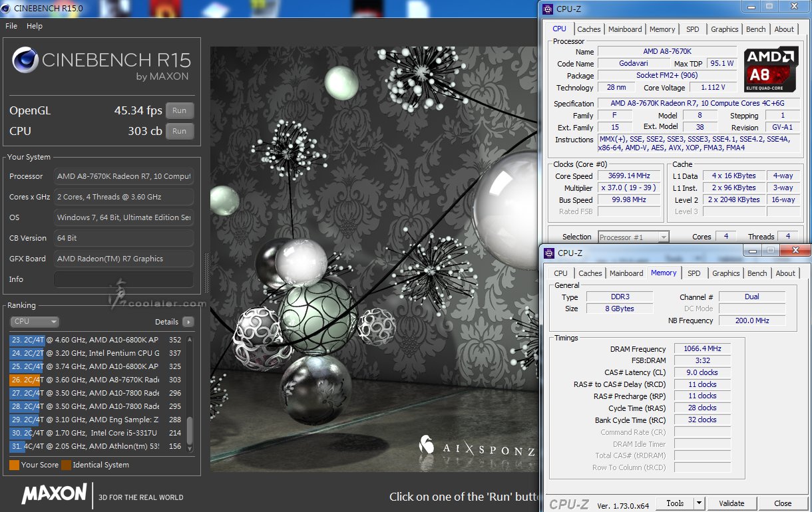
Task: Switch to Caches tab in upper CPU-Z window
Action: [589, 29]
